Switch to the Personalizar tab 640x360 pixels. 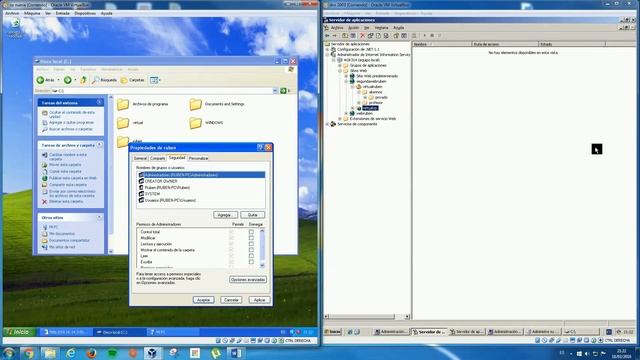(x=198, y=158)
